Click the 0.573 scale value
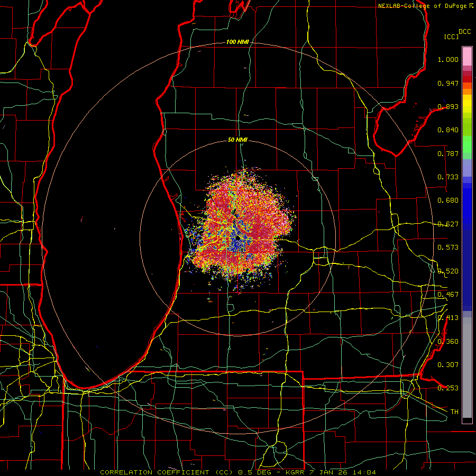The width and height of the screenshot is (476, 476). tap(448, 248)
